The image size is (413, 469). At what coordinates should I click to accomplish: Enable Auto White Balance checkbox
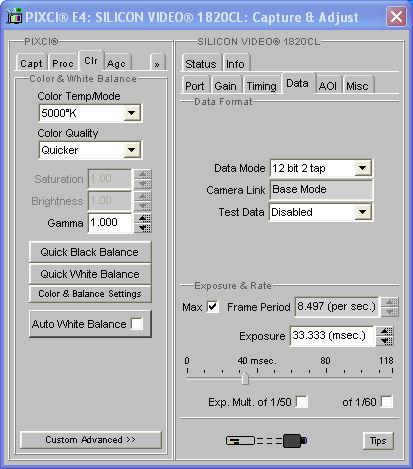click(137, 324)
